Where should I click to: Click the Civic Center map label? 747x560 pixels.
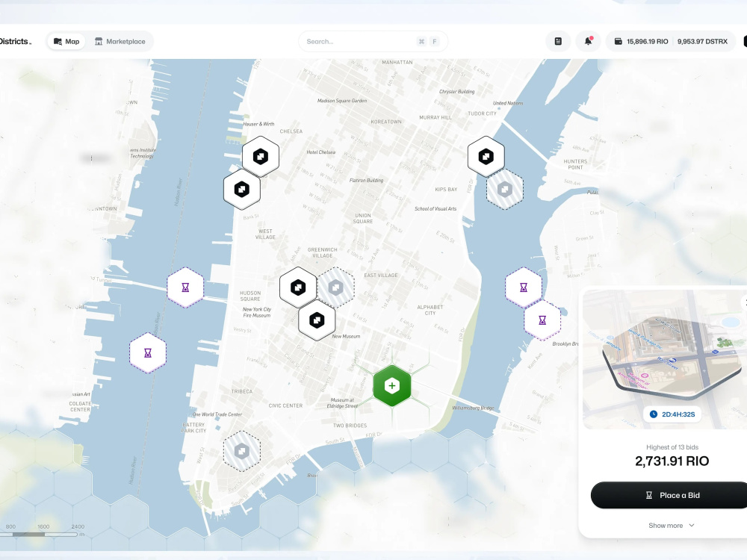point(285,405)
